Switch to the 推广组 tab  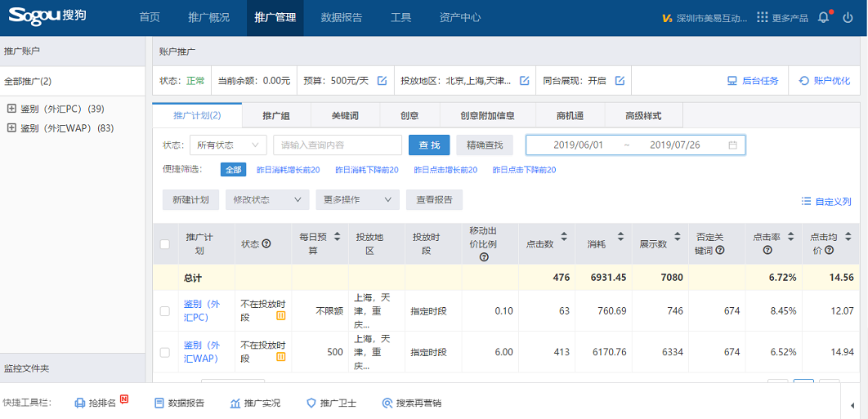276,116
